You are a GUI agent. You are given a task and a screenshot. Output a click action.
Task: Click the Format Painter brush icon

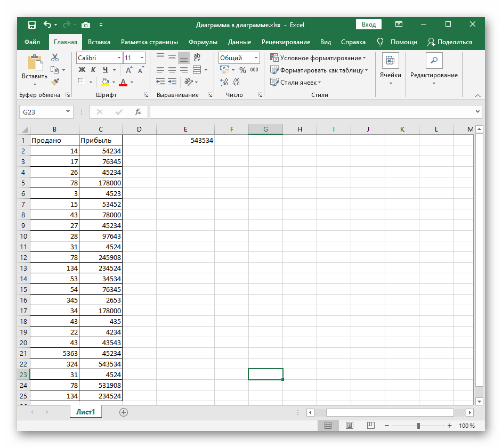point(55,82)
